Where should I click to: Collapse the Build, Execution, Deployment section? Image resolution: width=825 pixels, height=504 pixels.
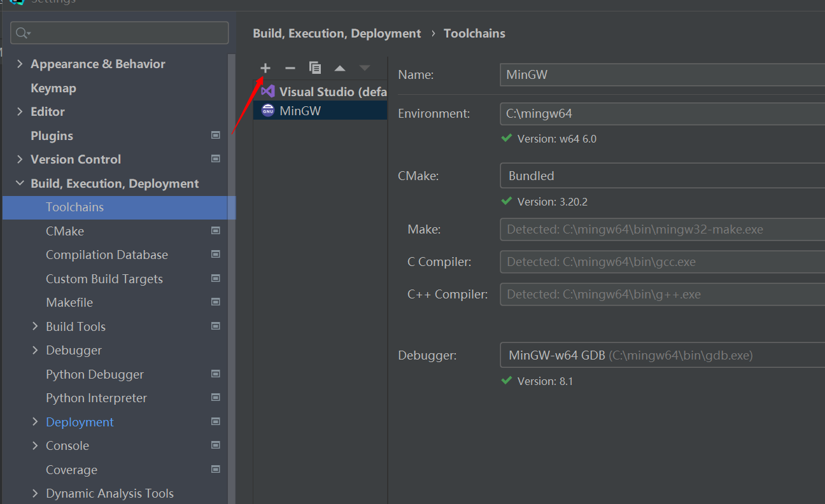[19, 183]
